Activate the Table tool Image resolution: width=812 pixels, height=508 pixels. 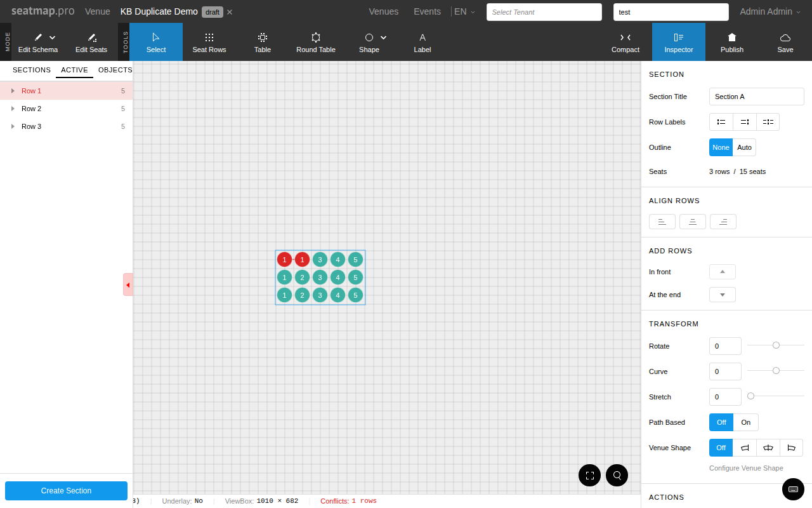[263, 42]
